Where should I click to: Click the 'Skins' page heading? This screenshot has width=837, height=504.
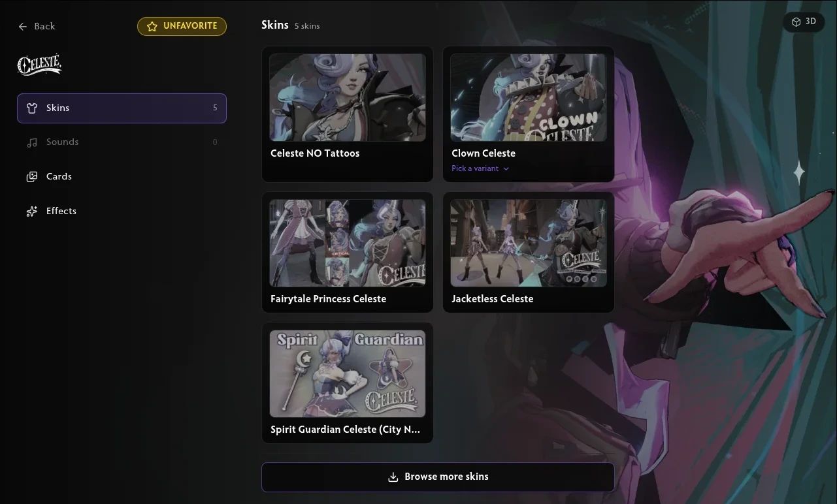(275, 25)
